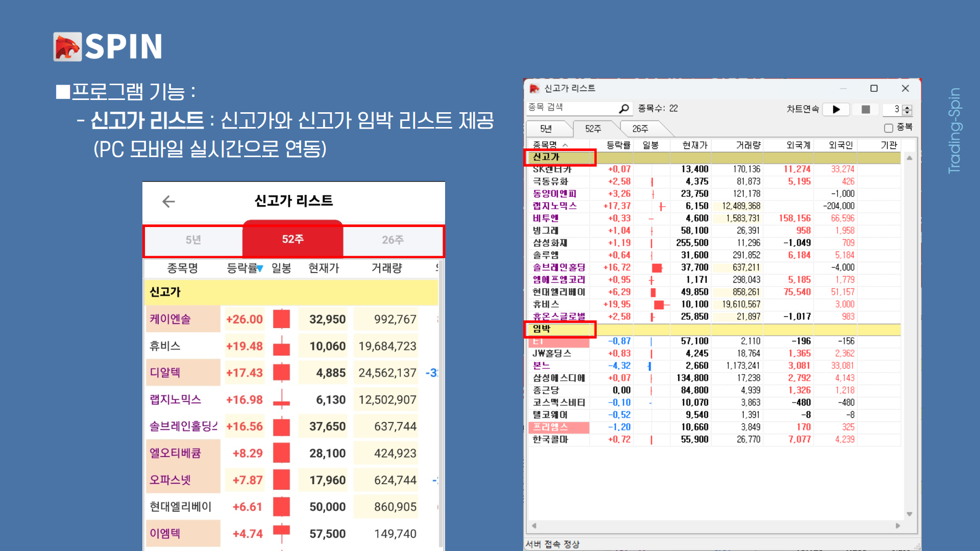Image resolution: width=980 pixels, height=551 pixels.
Task: Toggle the 등락률 sort arrow in mobile list
Action: pyautogui.click(x=260, y=269)
